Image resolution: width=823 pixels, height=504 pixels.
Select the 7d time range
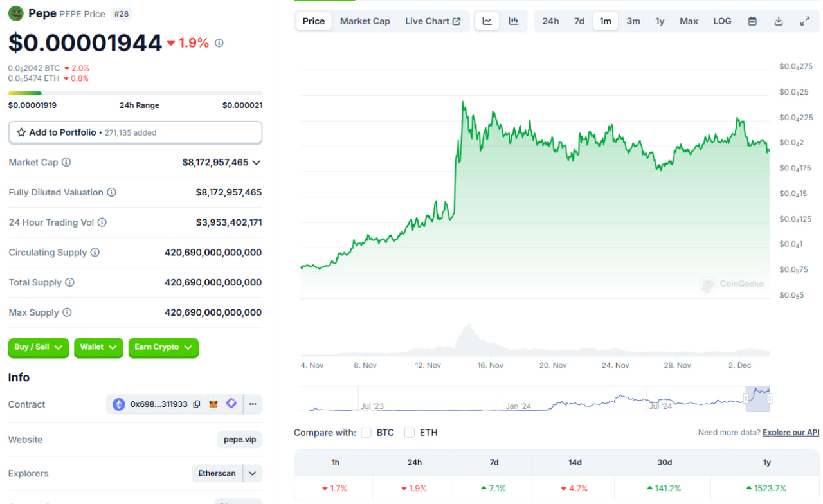[x=579, y=21]
